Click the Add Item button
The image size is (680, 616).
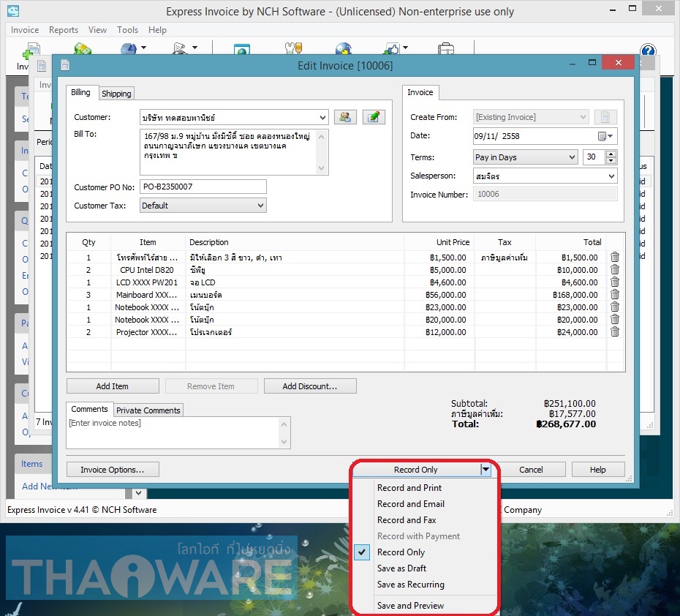pos(113,386)
